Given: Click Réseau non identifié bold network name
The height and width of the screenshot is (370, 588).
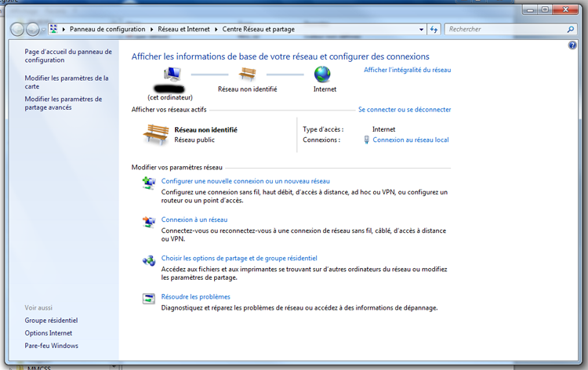Looking at the screenshot, I should pyautogui.click(x=205, y=130).
